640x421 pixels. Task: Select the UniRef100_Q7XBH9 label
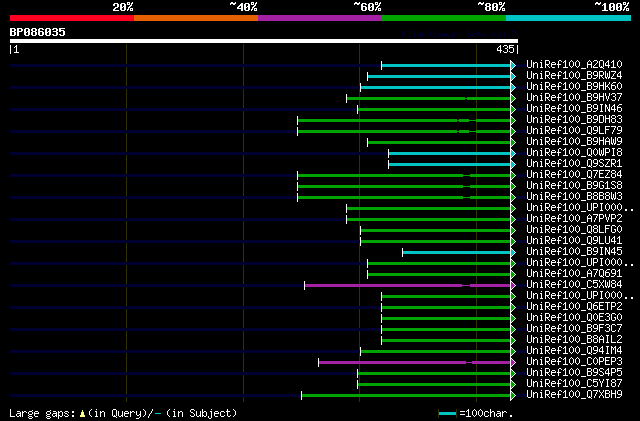coord(574,395)
